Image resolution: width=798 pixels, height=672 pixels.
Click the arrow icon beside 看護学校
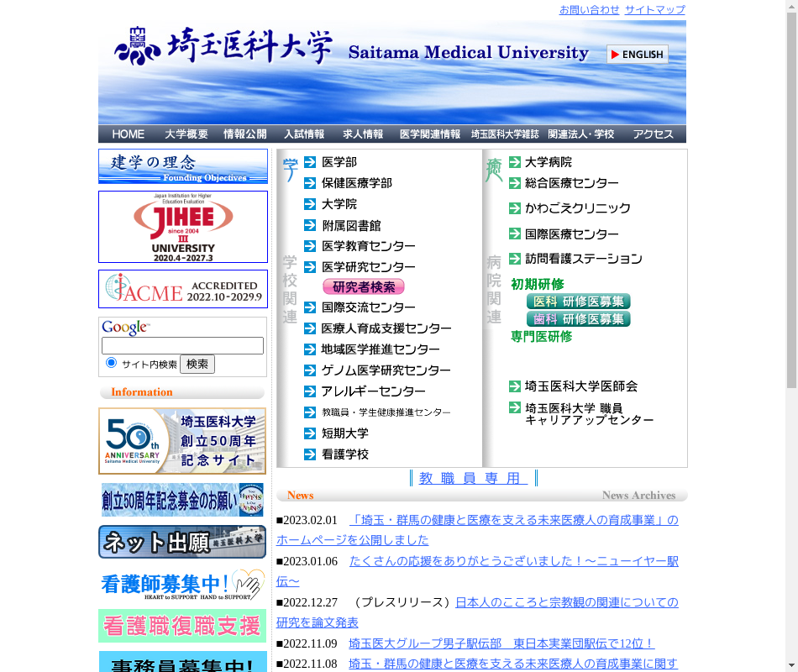click(x=310, y=454)
